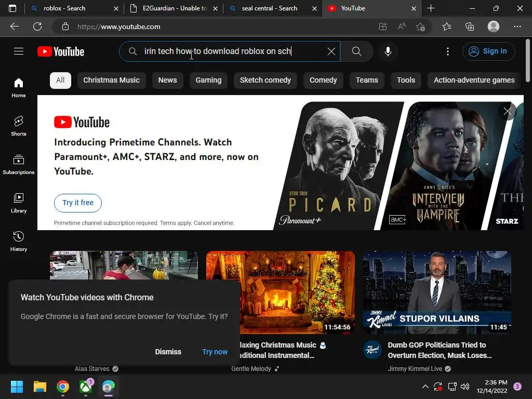This screenshot has height=399, width=532.
Task: Click the YouTube logo in header
Action: pyautogui.click(x=61, y=51)
